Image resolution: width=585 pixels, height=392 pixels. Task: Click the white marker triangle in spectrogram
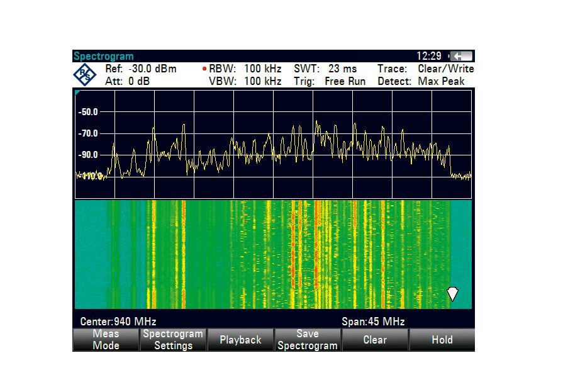(452, 294)
